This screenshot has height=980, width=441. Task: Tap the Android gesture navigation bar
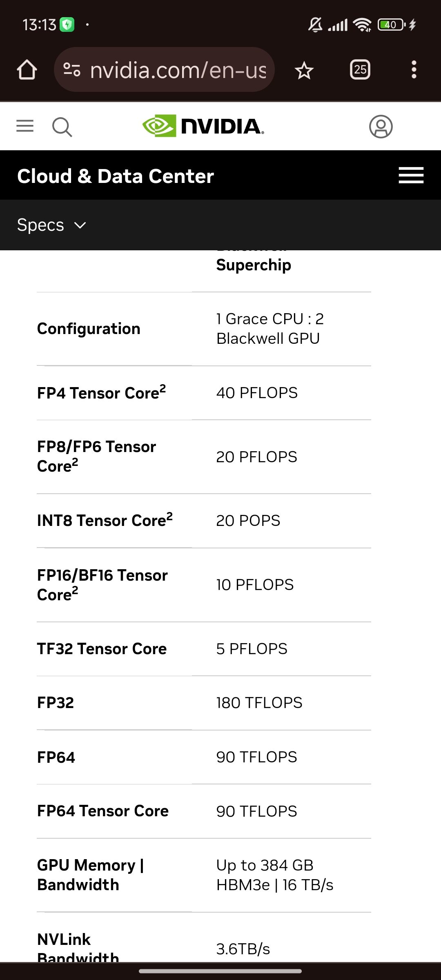click(220, 971)
